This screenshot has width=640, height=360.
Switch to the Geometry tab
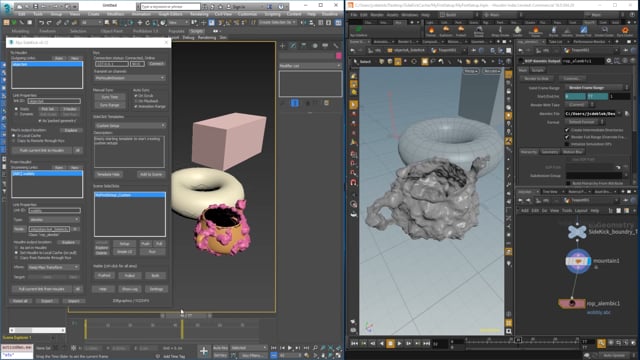[x=550, y=152]
